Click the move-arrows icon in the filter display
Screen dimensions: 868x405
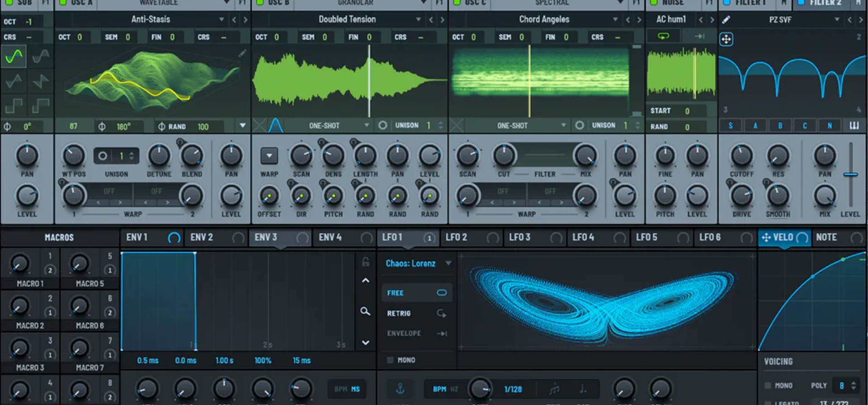[x=726, y=39]
